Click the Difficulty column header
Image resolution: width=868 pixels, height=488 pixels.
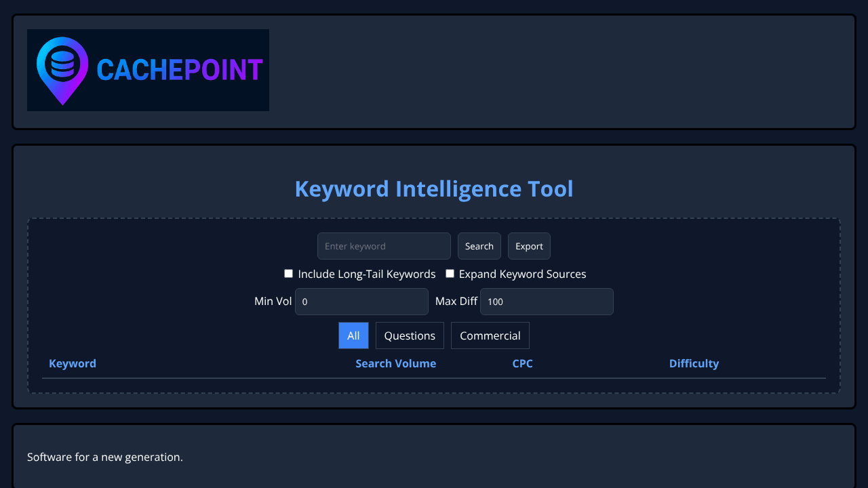[x=694, y=363]
